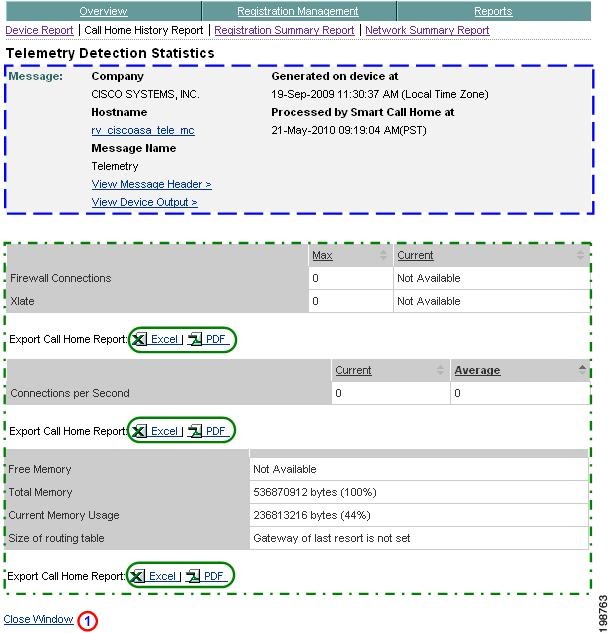This screenshot has height=633, width=610.
Task: Click the Excel icon under the memory table
Action: (x=138, y=576)
